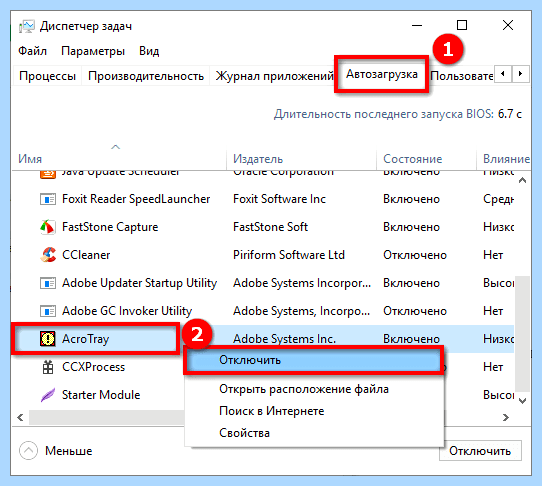542x486 pixels.
Task: Select the AcroTray row name
Action: tap(85, 339)
